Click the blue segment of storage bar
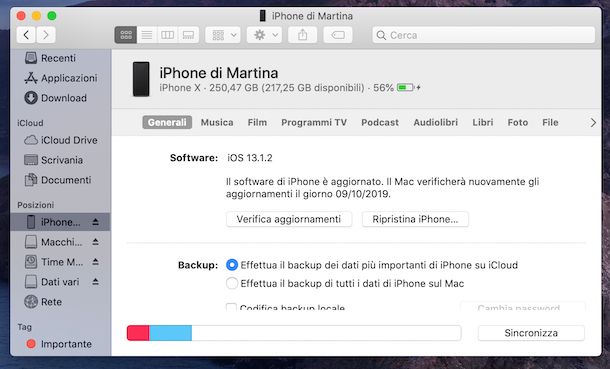The height and width of the screenshot is (369, 610). [170, 333]
